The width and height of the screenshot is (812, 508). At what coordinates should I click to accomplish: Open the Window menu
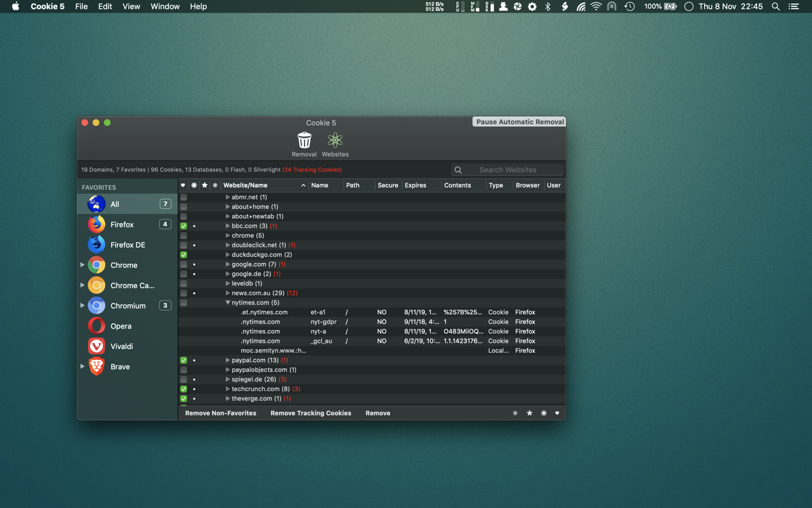click(x=165, y=6)
